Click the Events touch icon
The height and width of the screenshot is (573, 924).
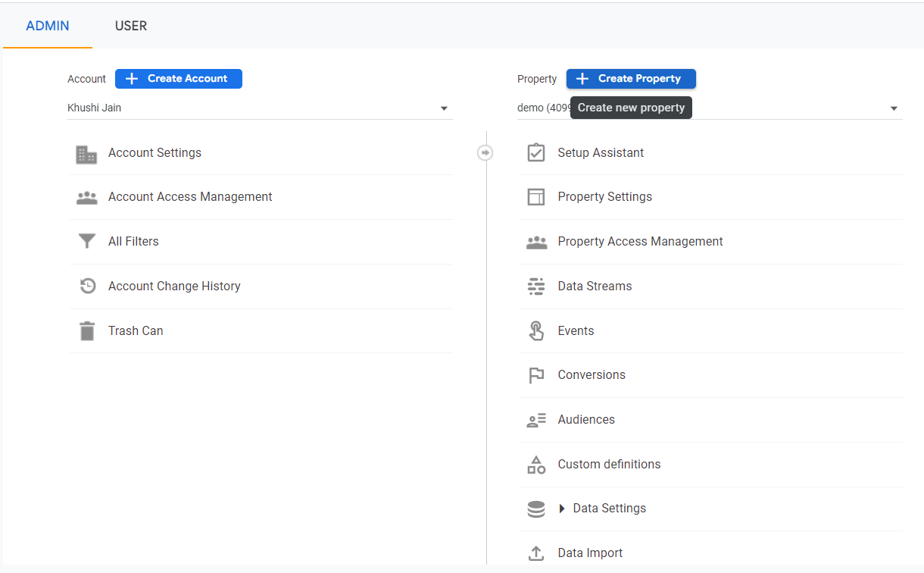[536, 331]
